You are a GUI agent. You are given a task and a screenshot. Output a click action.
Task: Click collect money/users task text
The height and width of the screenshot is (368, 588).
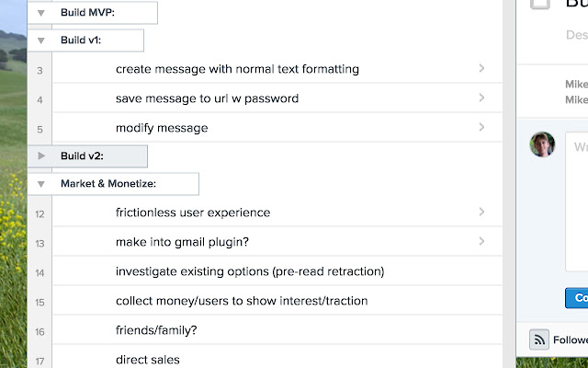pyautogui.click(x=242, y=301)
